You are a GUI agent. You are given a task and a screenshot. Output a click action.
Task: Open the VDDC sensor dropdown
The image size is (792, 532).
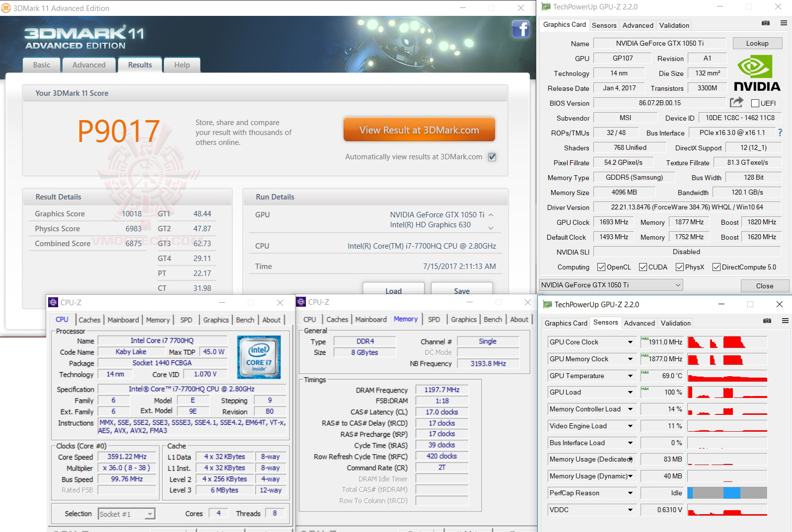[631, 510]
